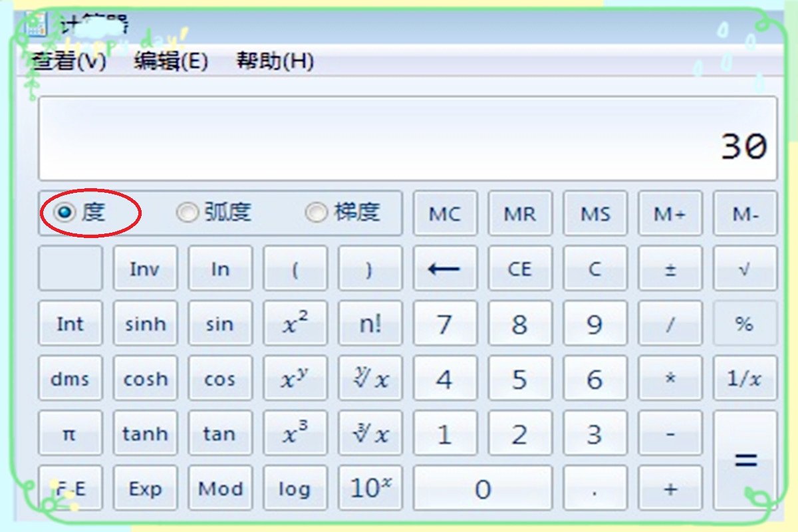Click the x² square button
Image resolution: width=798 pixels, height=532 pixels.
295,324
